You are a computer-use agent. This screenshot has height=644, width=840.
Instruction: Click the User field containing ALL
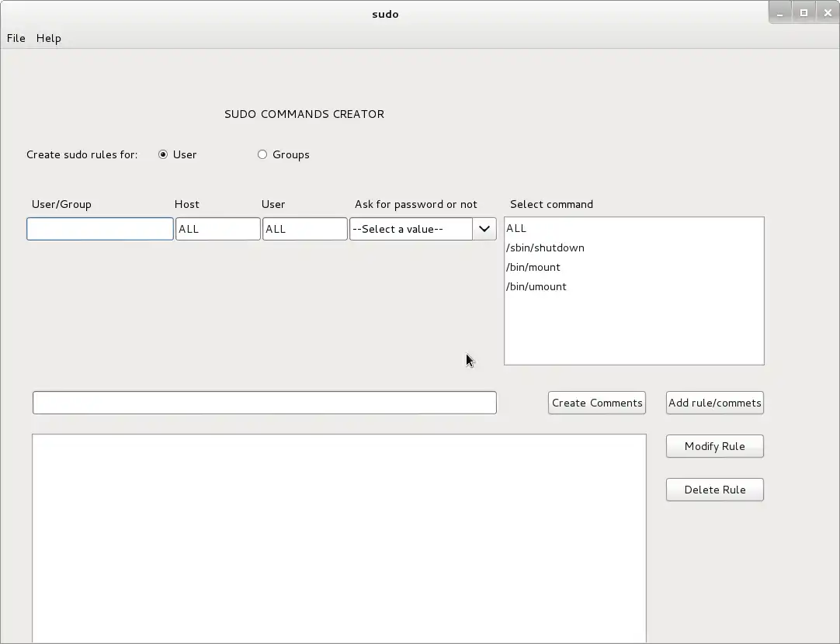[304, 229]
